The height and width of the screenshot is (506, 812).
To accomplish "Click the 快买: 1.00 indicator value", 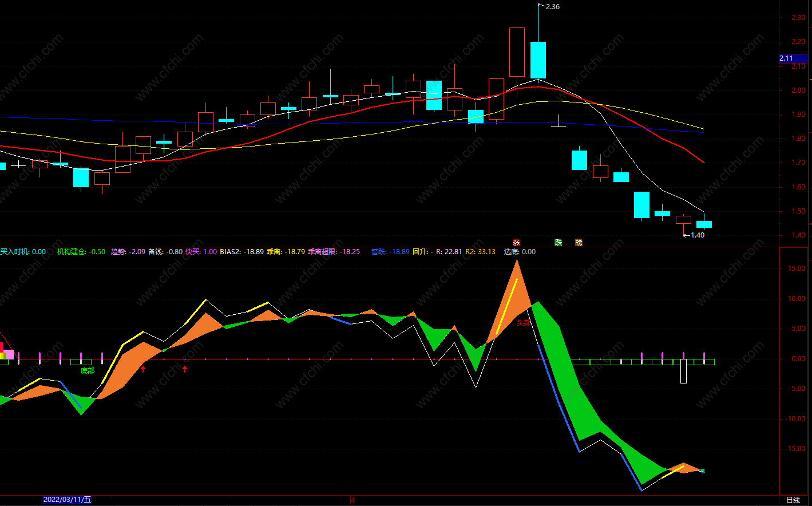I will click(x=201, y=252).
